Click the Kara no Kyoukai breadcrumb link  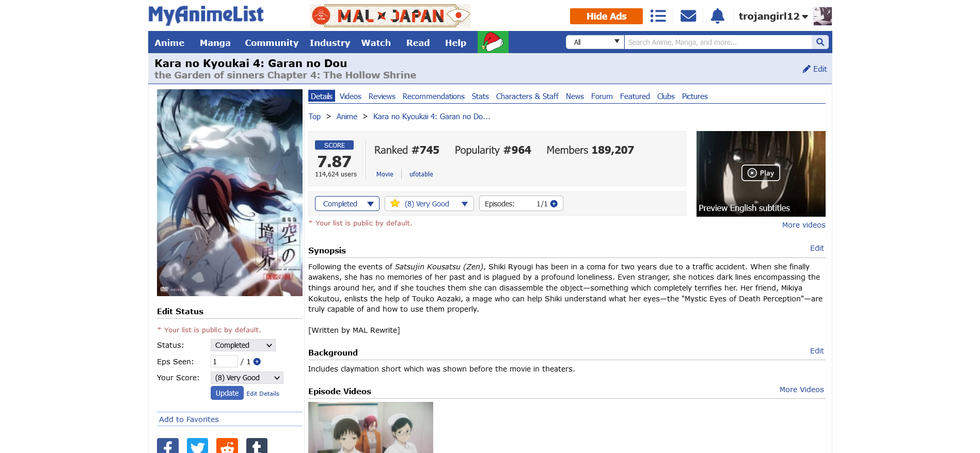(432, 117)
